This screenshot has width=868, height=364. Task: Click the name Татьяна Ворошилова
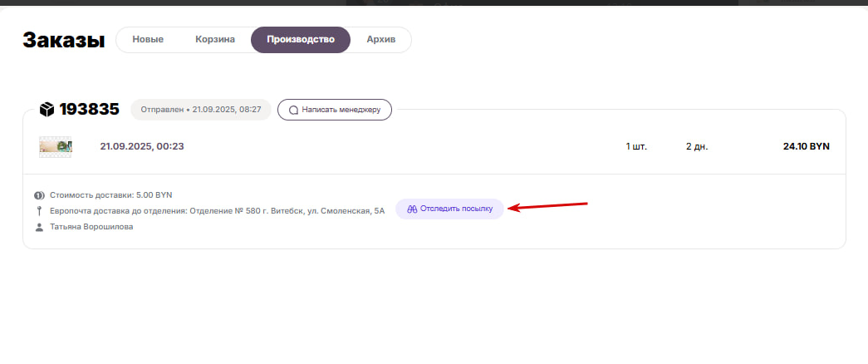tap(91, 227)
